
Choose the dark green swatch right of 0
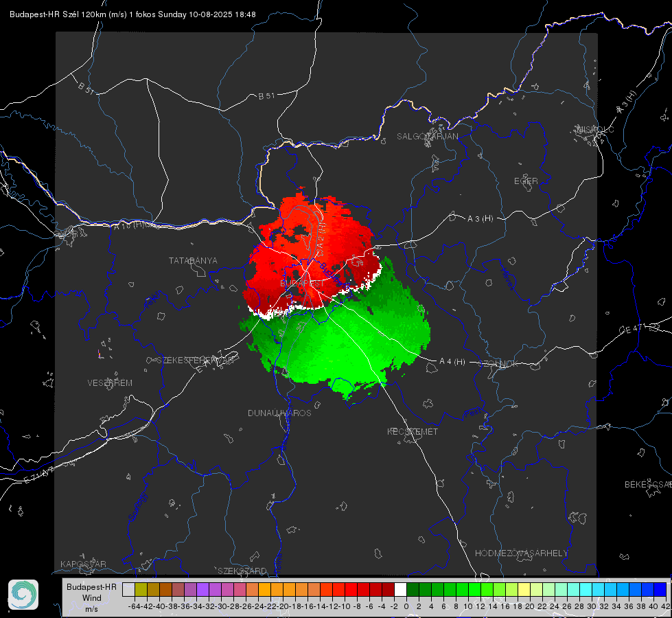(413, 589)
